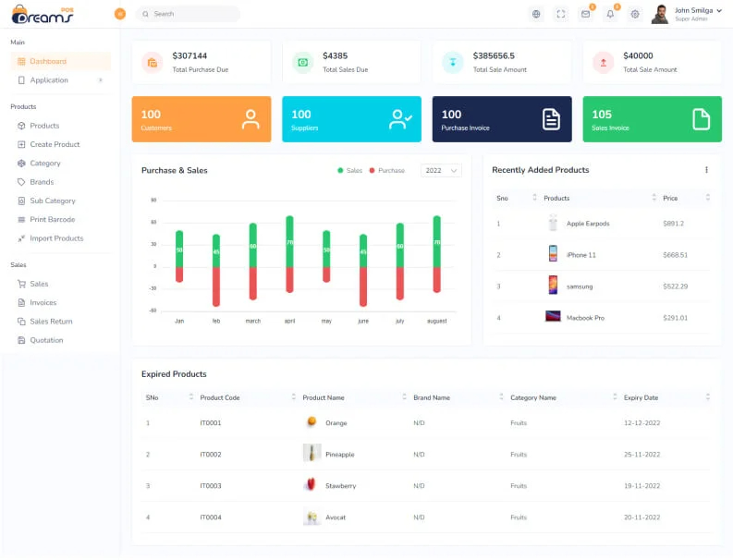Expand John Smilga user dropdown arrow
This screenshot has width=733, height=560.
click(x=719, y=10)
